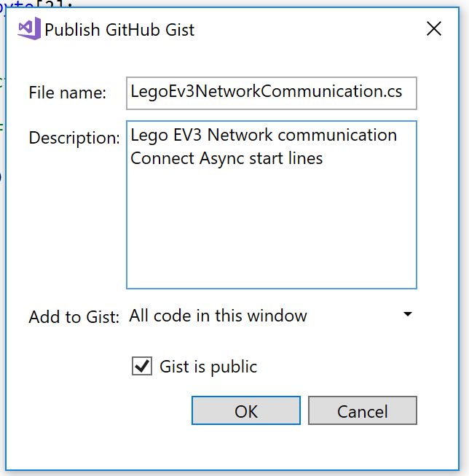Click the File name input field

271,93
